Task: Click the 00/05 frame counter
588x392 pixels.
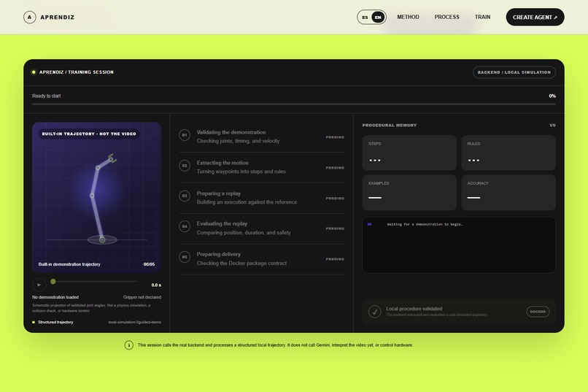Action: tap(149, 264)
